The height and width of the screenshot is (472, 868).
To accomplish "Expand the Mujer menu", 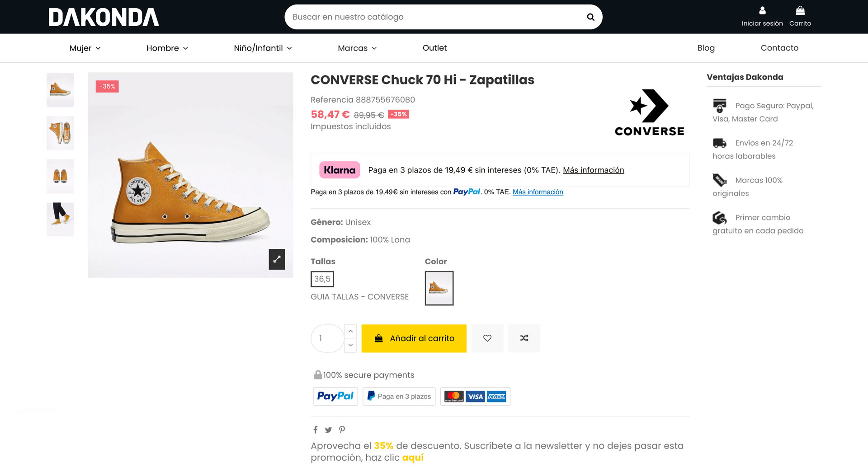I will tap(85, 48).
